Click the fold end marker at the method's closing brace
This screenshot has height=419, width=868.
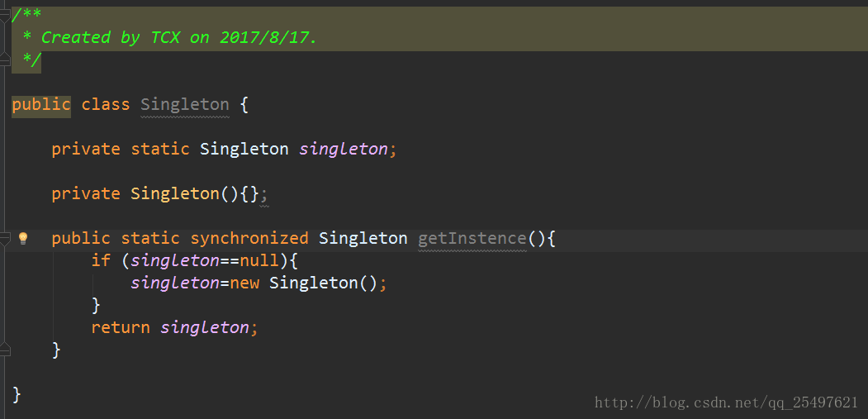4,350
